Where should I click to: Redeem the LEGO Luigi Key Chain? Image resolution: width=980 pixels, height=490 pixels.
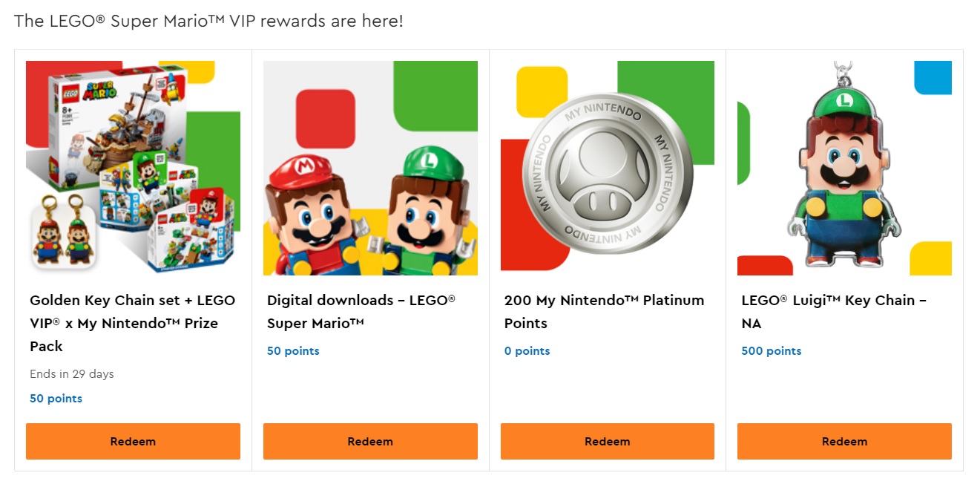(843, 441)
